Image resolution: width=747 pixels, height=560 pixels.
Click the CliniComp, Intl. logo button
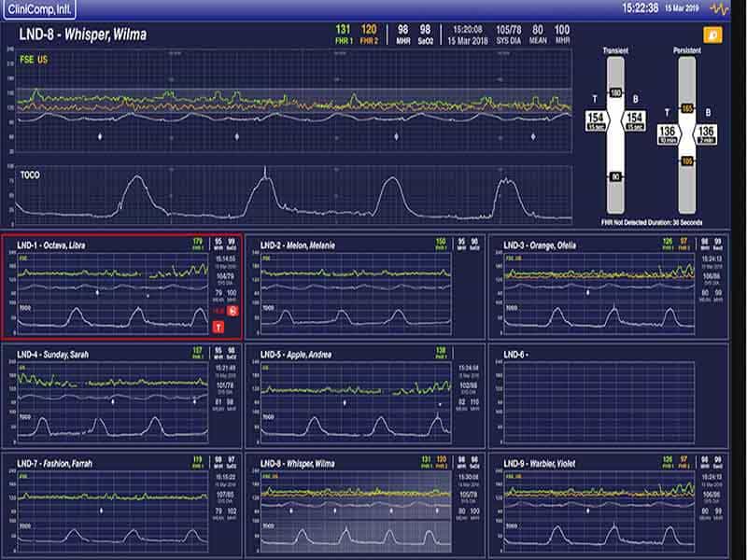[39, 9]
